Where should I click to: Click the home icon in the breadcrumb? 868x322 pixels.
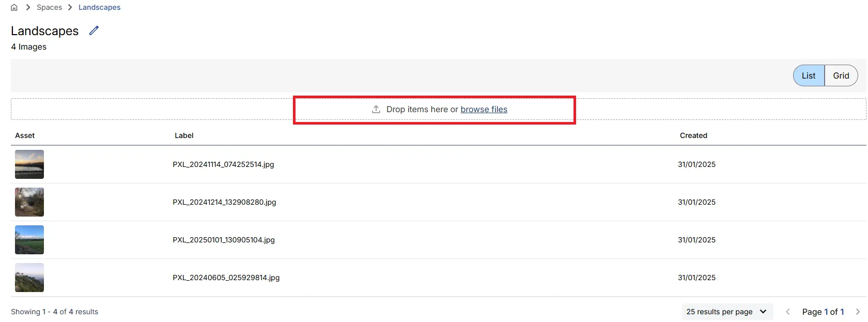(x=14, y=7)
